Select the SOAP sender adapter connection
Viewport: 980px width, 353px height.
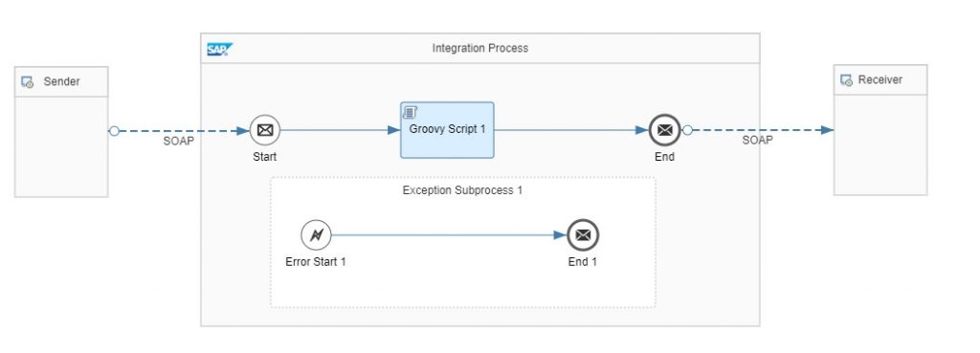click(x=181, y=130)
